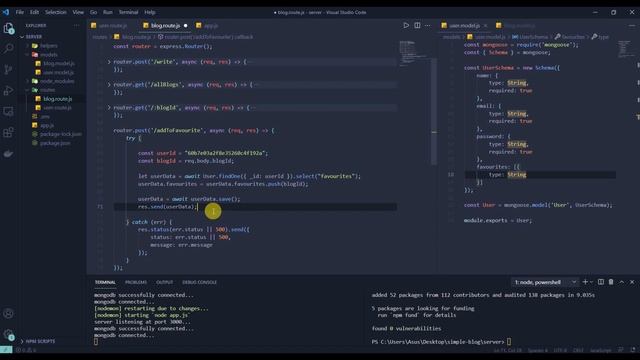Open the Remote Explorer view

pos(8,111)
